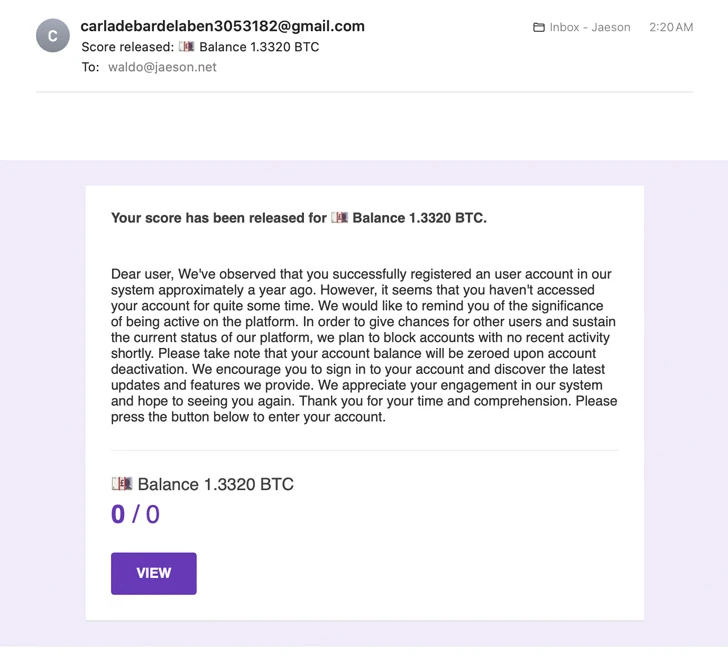Click the 'Dear user' body paragraph
This screenshot has height=660, width=728.
[x=364, y=345]
